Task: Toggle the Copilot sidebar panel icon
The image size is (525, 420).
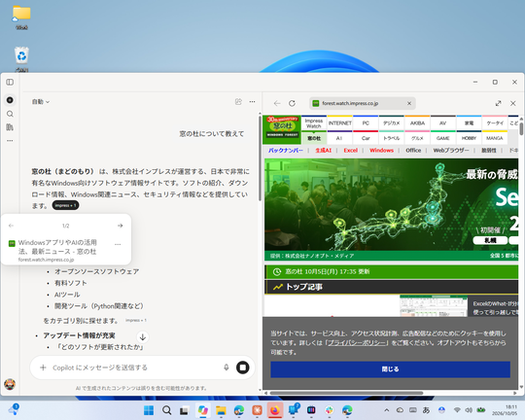Action: tap(10, 82)
